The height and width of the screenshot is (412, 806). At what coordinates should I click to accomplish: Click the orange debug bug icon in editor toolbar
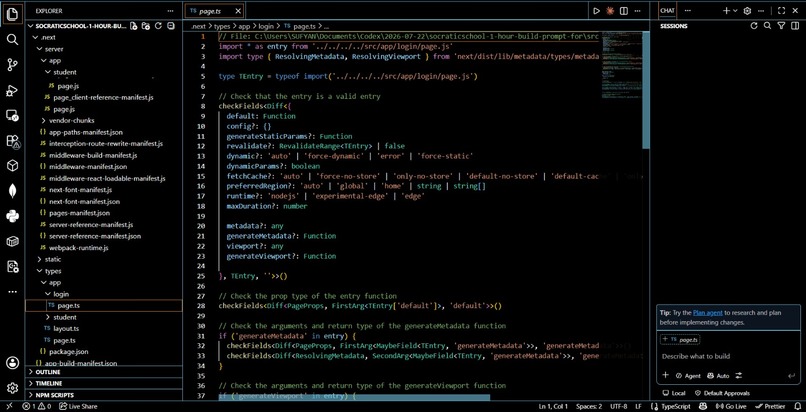tap(610, 10)
